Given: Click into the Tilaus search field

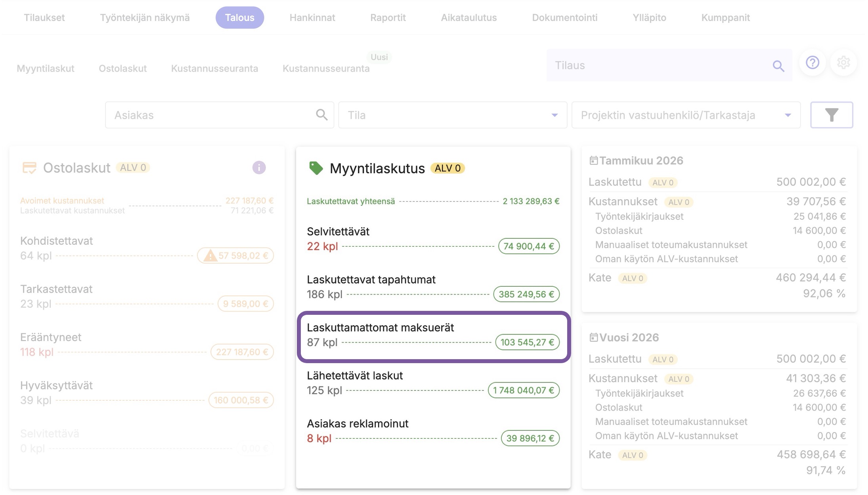Looking at the screenshot, I should 658,65.
